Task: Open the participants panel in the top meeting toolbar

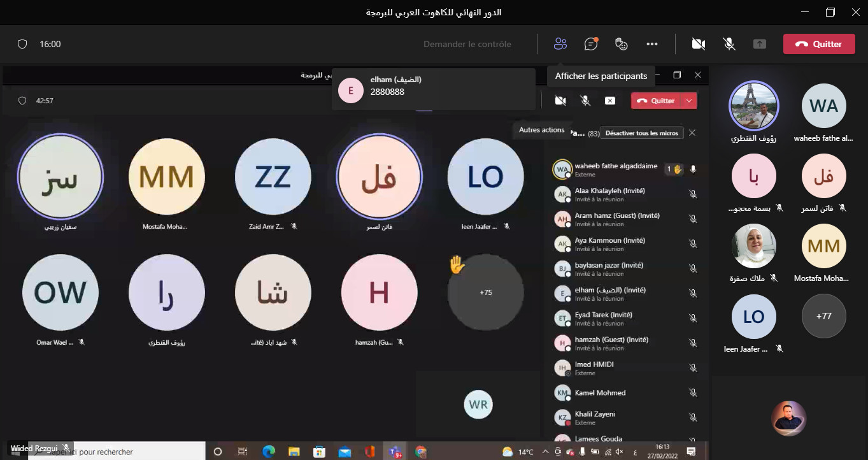Action: (x=560, y=44)
